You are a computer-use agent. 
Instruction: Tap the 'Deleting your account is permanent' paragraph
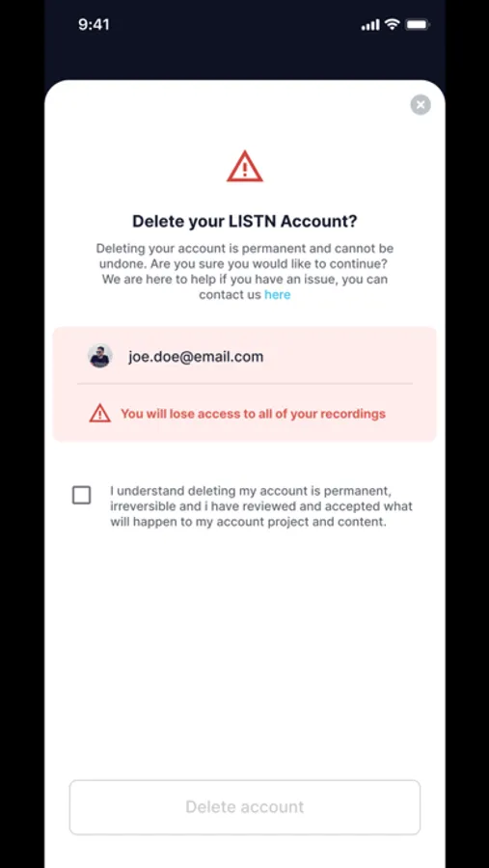click(x=245, y=271)
